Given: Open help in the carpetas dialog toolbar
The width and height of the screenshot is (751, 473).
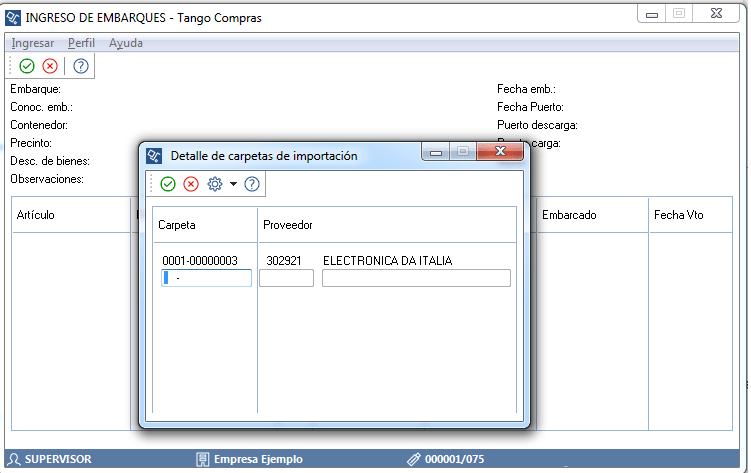Looking at the screenshot, I should click(x=252, y=184).
